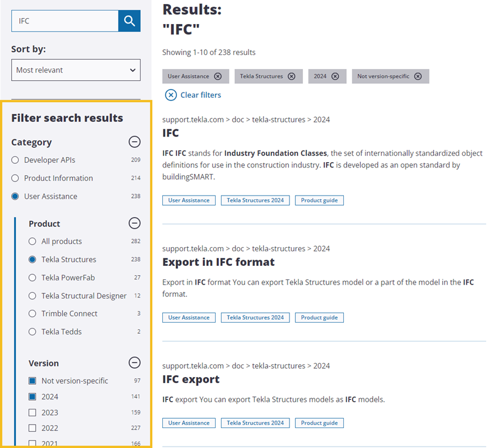Click breadcrumb path above IFC export result
Image resolution: width=498 pixels, height=448 pixels.
pyautogui.click(x=246, y=366)
